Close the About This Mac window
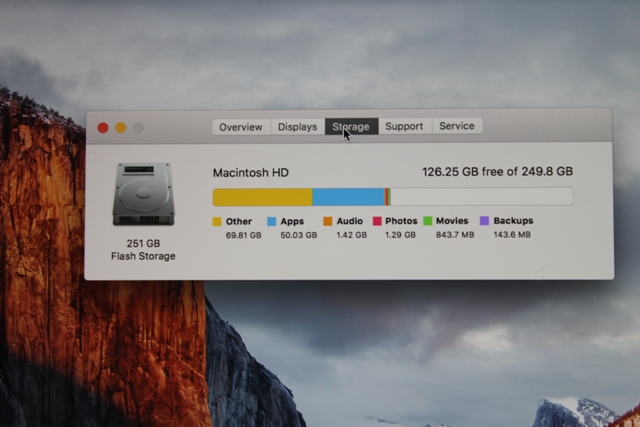This screenshot has height=427, width=640. (x=103, y=128)
